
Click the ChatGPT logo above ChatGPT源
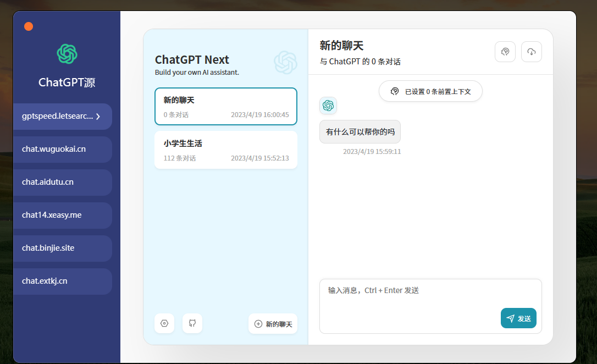pyautogui.click(x=67, y=54)
